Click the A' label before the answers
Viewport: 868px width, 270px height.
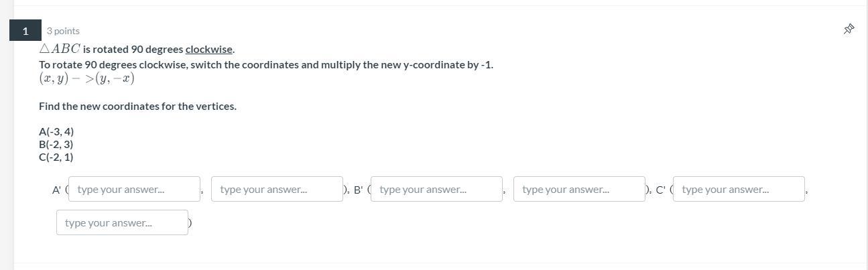(x=56, y=190)
